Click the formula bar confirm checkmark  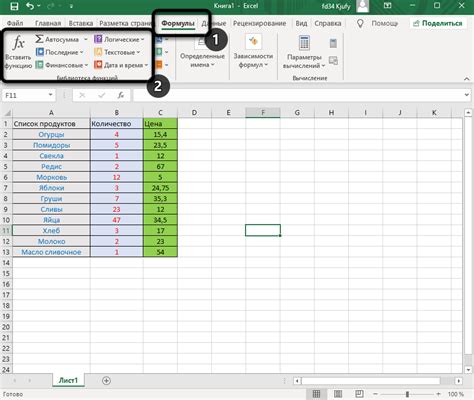pyautogui.click(x=101, y=96)
